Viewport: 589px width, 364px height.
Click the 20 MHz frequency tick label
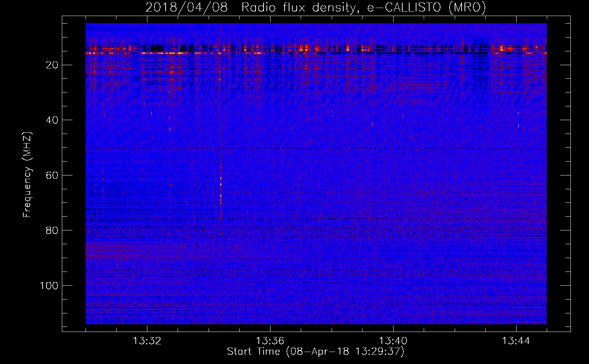(x=52, y=65)
